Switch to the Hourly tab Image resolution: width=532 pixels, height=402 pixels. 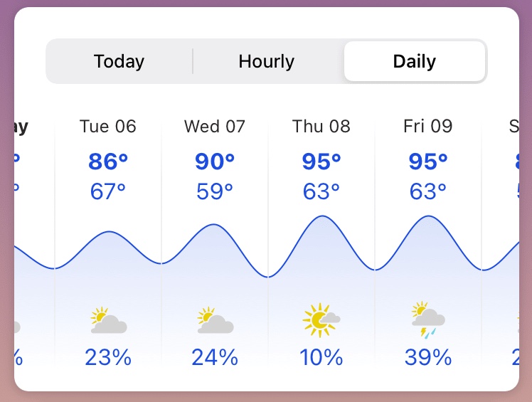click(267, 61)
